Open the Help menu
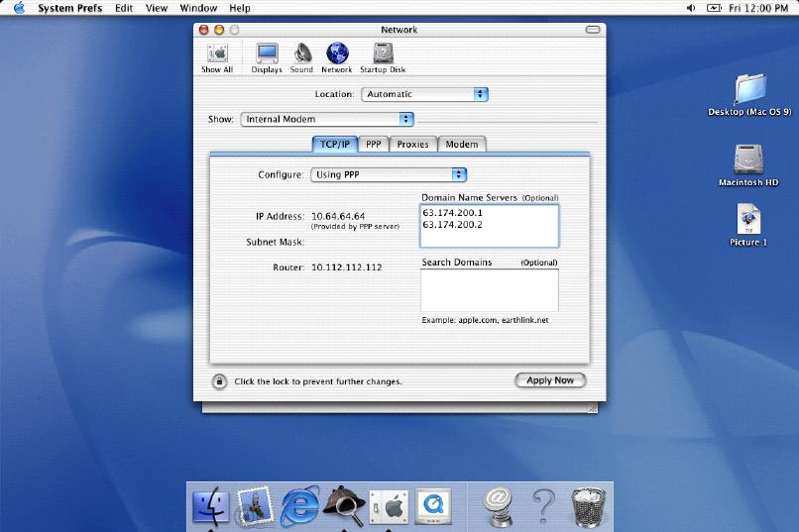Image resolution: width=799 pixels, height=532 pixels. (240, 8)
